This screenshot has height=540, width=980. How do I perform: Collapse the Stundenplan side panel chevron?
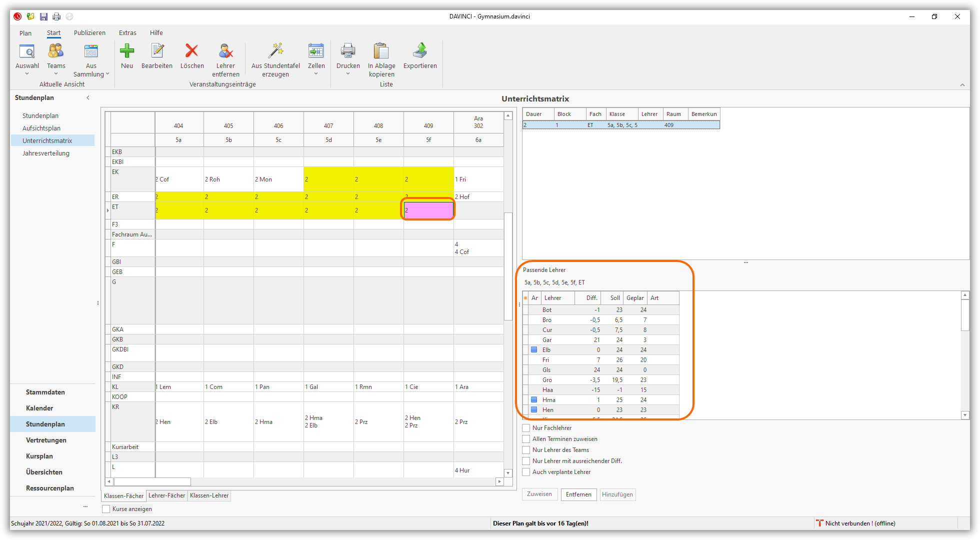point(88,97)
